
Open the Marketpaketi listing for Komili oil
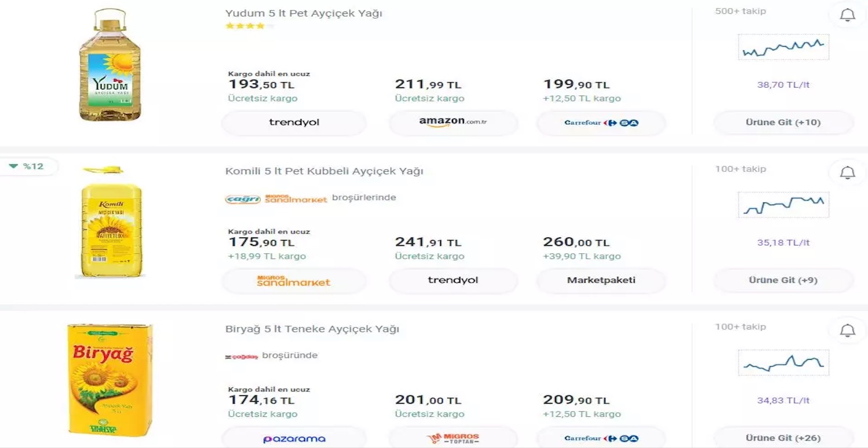pos(601,280)
